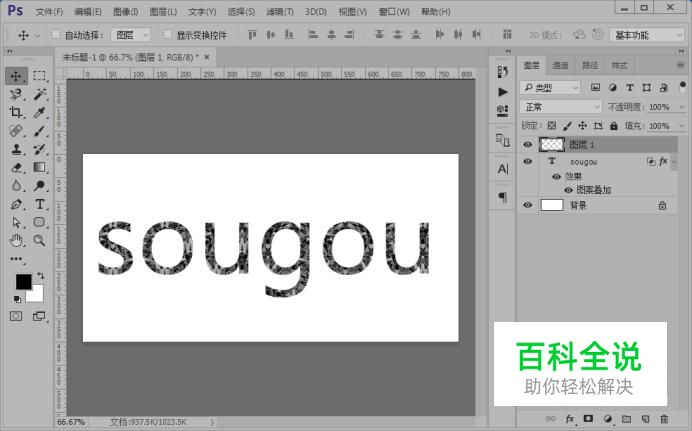Screen dimensions: 692x431
Task: Select the Dodge tool
Action: click(x=39, y=186)
